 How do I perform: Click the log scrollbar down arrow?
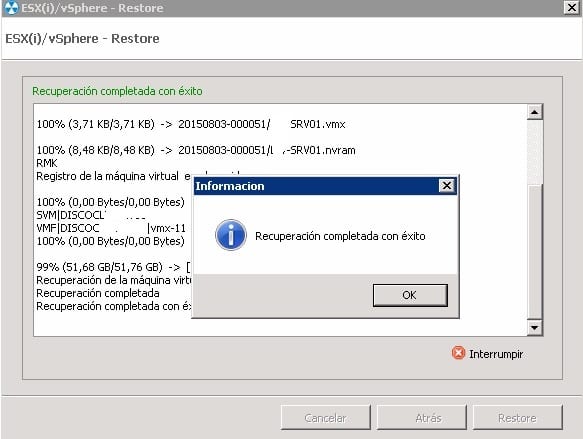(535, 327)
